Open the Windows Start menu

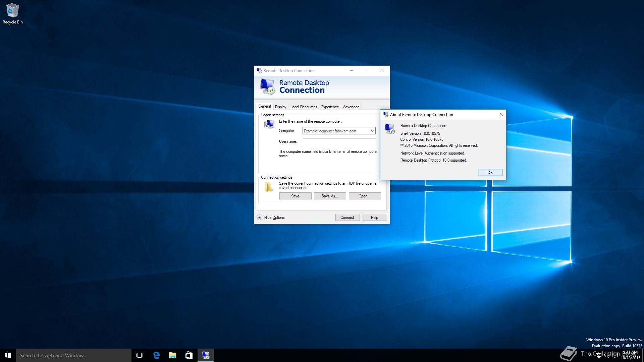pos(8,355)
